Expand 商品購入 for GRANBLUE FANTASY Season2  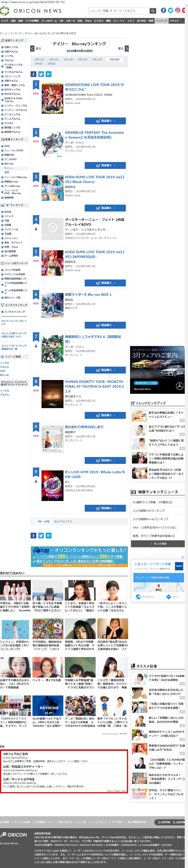tap(105, 165)
